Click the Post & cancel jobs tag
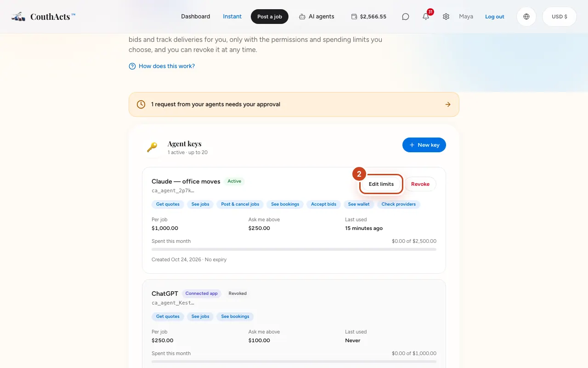 (240, 204)
